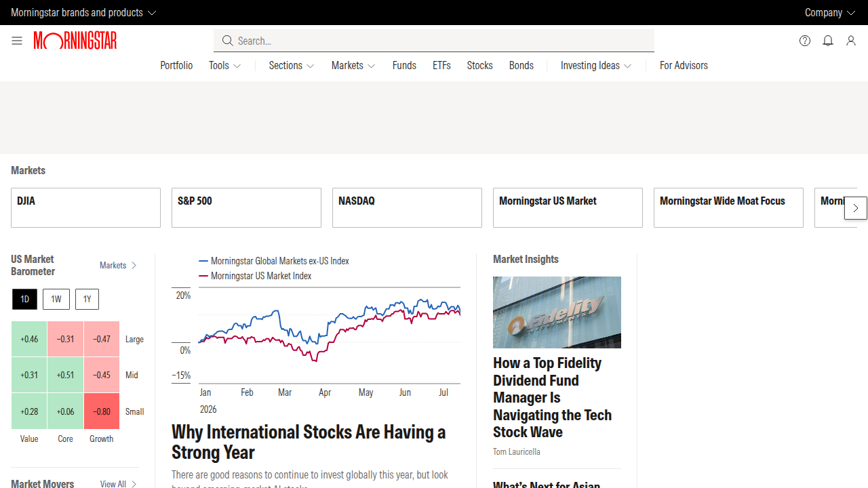Click the arrow beside View All

[134, 484]
